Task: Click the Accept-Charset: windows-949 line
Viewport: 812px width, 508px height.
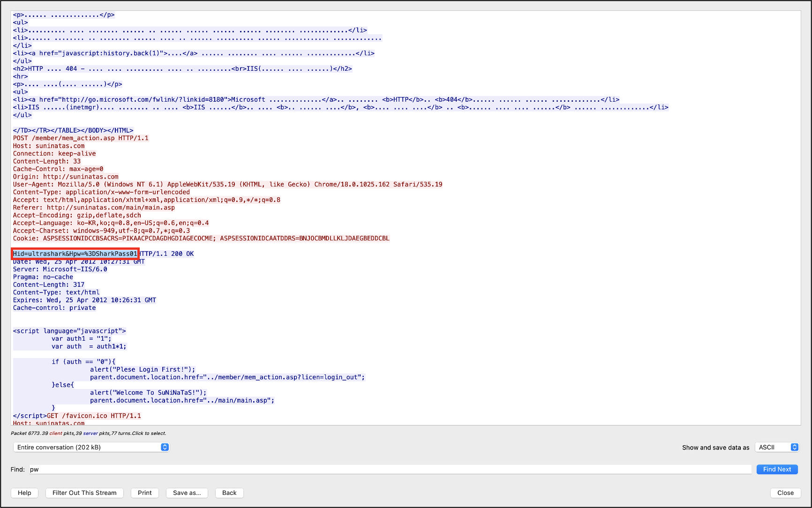Action: pyautogui.click(x=101, y=231)
